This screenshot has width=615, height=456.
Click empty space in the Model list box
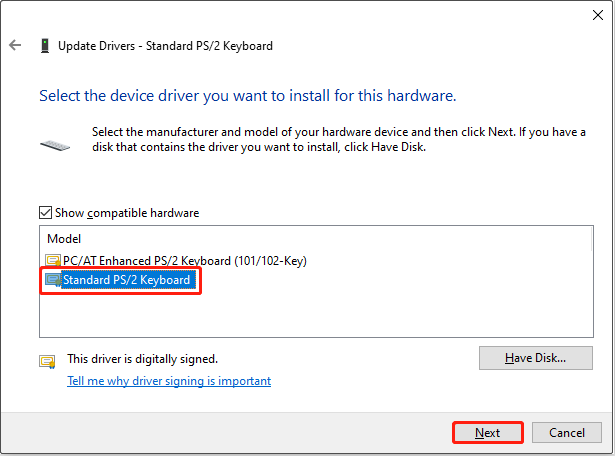pyautogui.click(x=300, y=315)
